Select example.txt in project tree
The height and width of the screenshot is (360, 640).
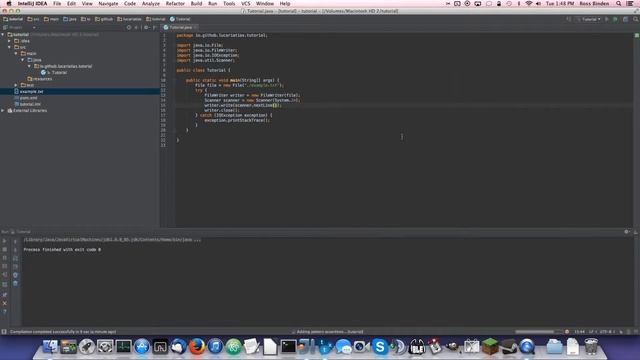tap(31, 91)
